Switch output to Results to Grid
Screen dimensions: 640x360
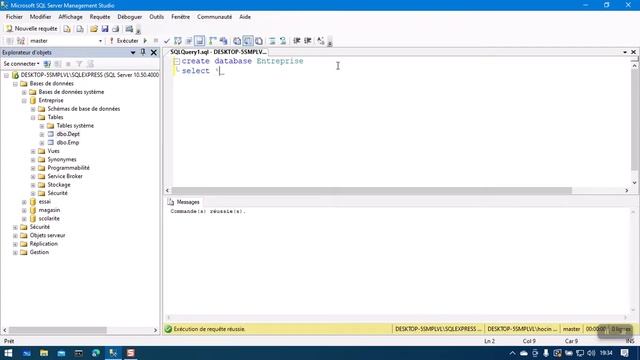[248, 41]
